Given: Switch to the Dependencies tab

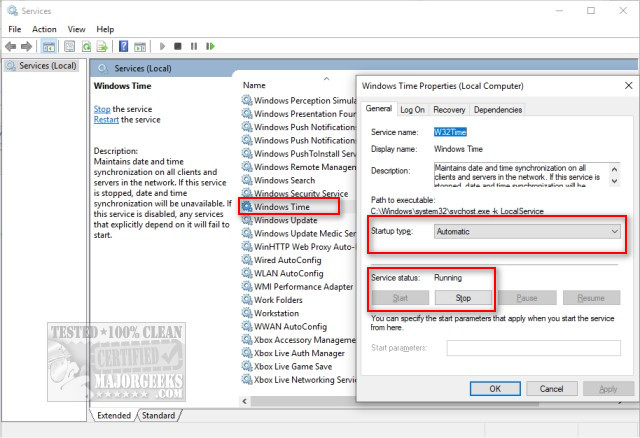Looking at the screenshot, I should click(x=498, y=110).
